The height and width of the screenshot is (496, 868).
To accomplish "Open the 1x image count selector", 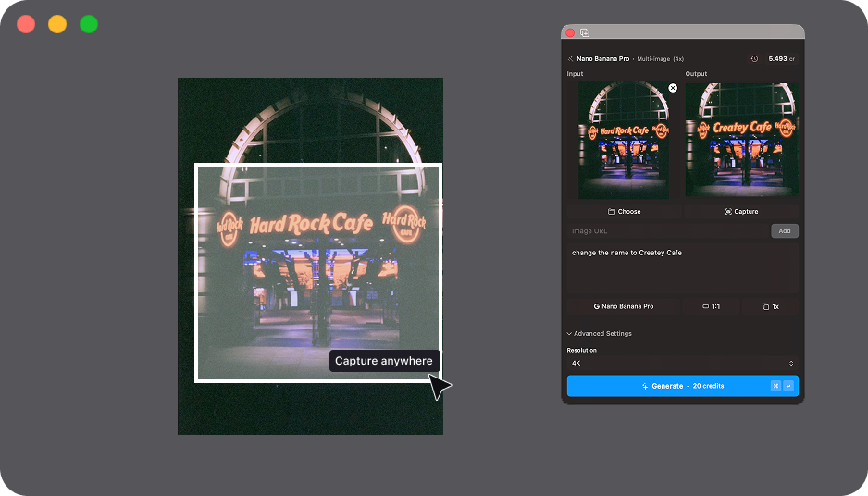I will coord(770,306).
